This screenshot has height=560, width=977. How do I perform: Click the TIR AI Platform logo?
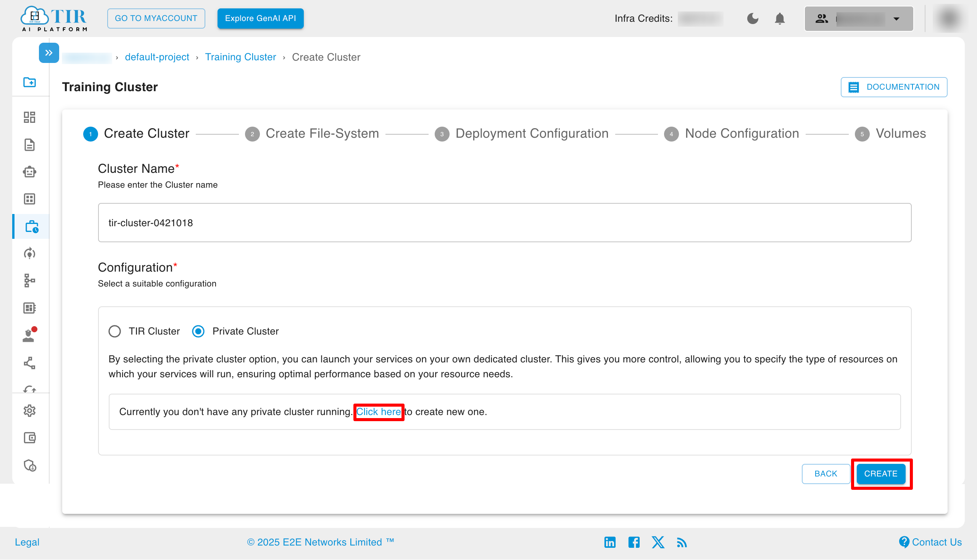53,18
